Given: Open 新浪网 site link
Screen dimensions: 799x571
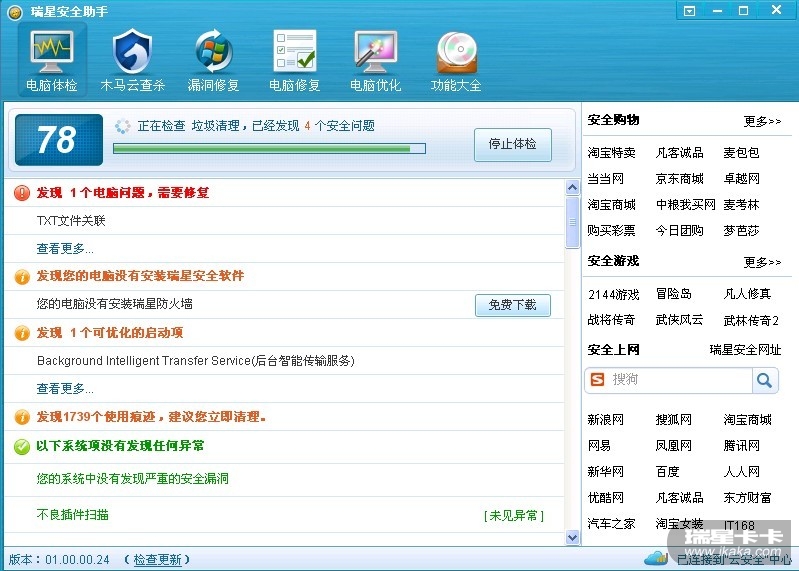Looking at the screenshot, I should (605, 420).
